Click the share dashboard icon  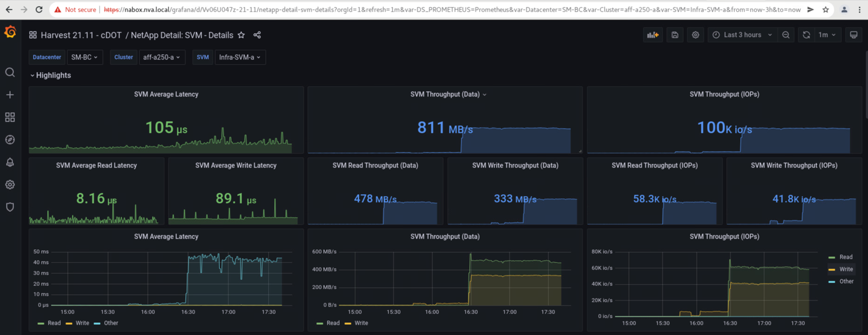point(257,35)
